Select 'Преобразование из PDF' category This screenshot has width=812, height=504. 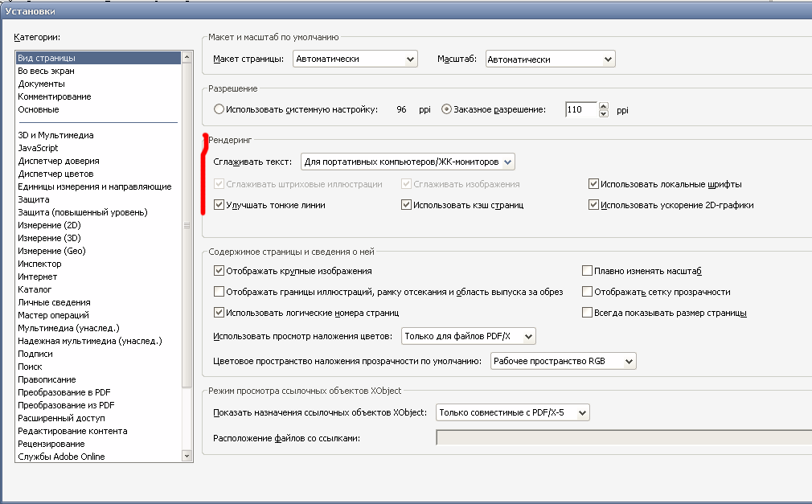tap(66, 406)
